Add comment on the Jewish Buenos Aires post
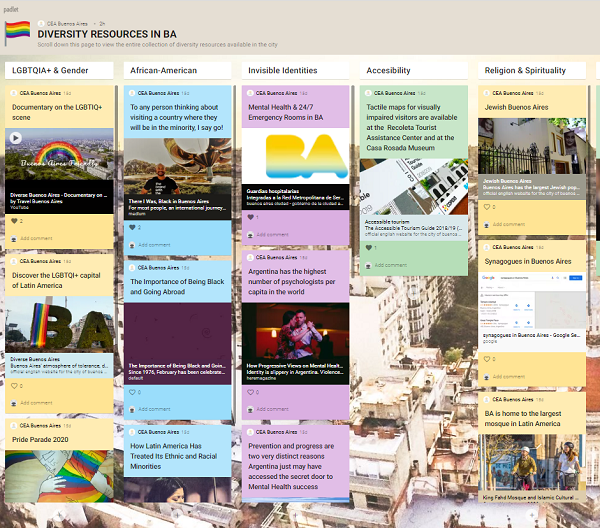600x528 pixels. (x=507, y=224)
